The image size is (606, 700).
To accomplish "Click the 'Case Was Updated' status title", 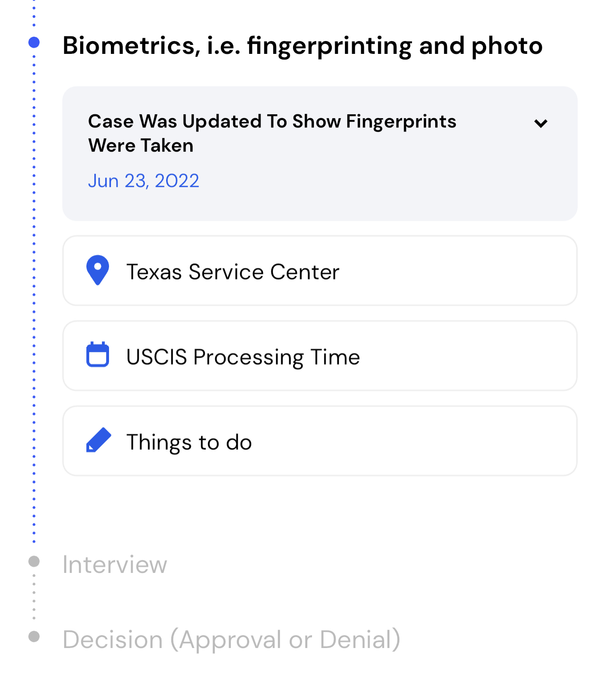I will (272, 133).
